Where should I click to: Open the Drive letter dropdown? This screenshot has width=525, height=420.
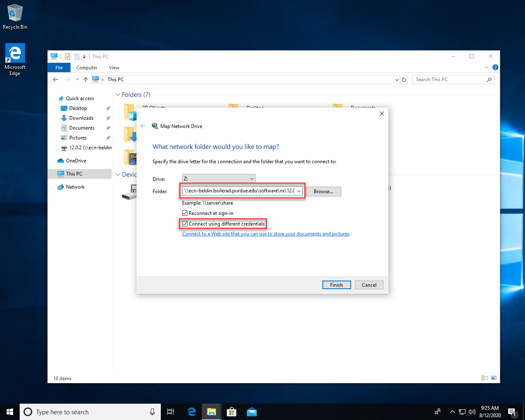[x=219, y=179]
